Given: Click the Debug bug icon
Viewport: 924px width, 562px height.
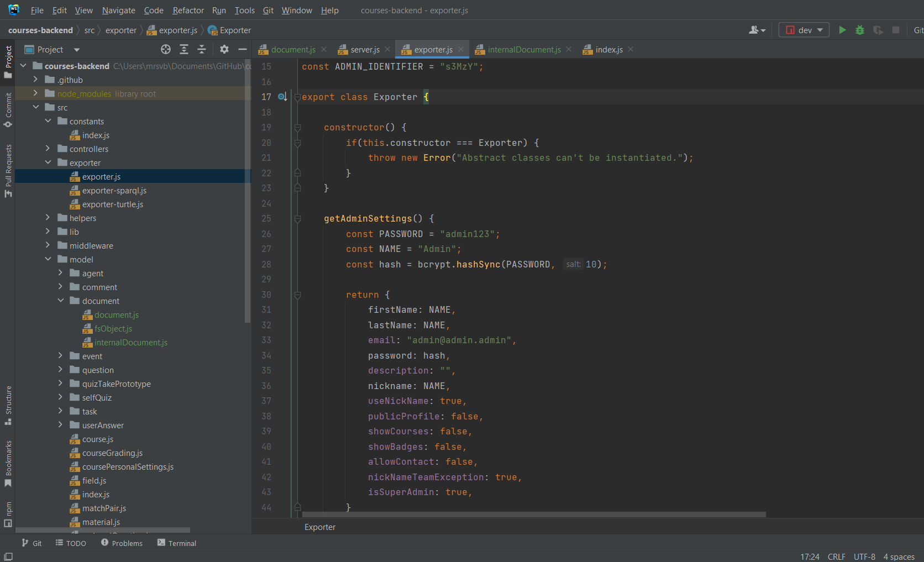Looking at the screenshot, I should pos(860,30).
